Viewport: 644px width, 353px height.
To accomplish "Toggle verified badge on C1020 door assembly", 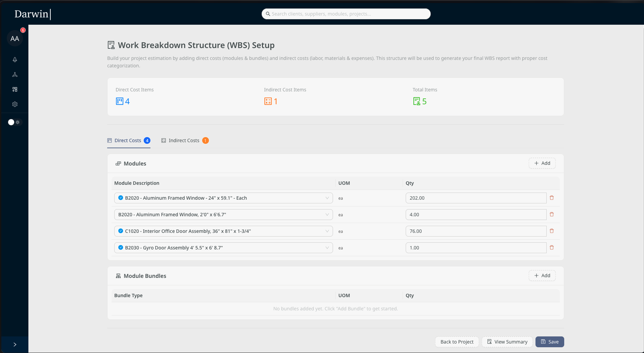I will pyautogui.click(x=121, y=231).
